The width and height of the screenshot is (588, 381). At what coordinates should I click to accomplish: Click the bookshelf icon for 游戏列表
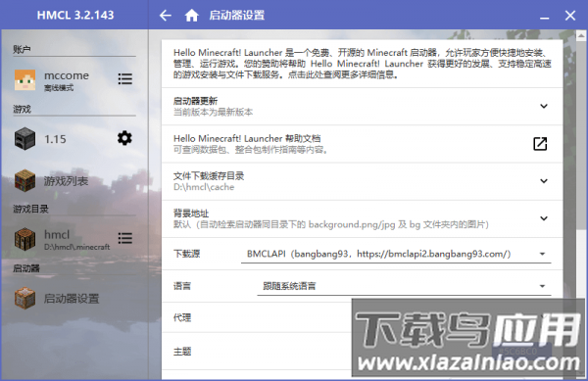pyautogui.click(x=24, y=180)
